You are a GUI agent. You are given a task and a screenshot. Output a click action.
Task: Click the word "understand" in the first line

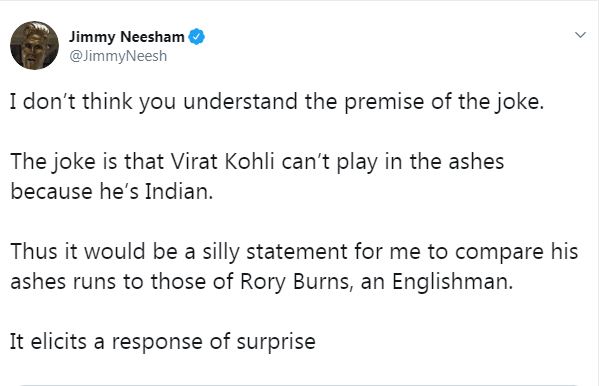pos(241,102)
